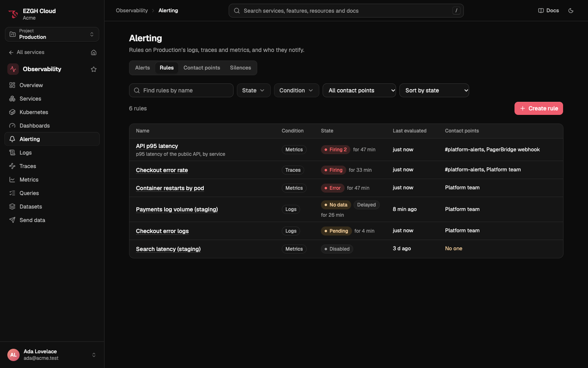Go back to All services
588x368 pixels.
27,52
